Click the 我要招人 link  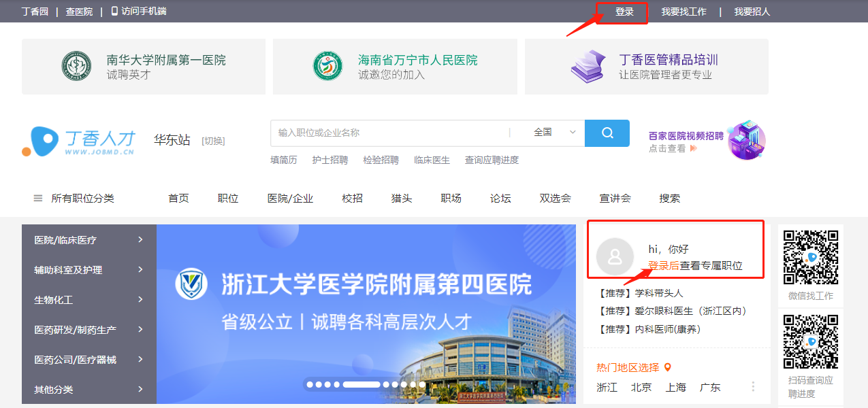click(752, 12)
